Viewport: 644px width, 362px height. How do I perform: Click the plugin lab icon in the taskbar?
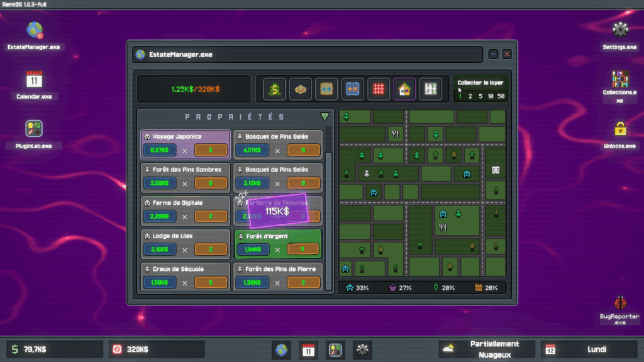tap(335, 349)
